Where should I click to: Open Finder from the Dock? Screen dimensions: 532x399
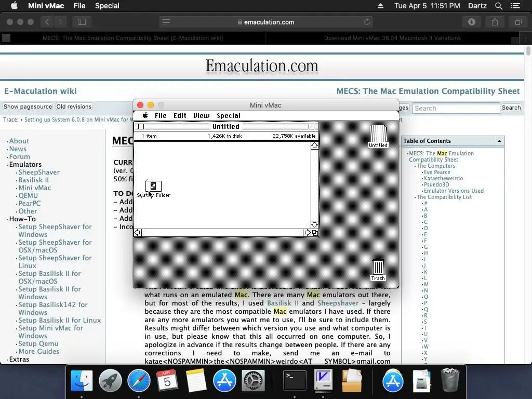point(82,380)
